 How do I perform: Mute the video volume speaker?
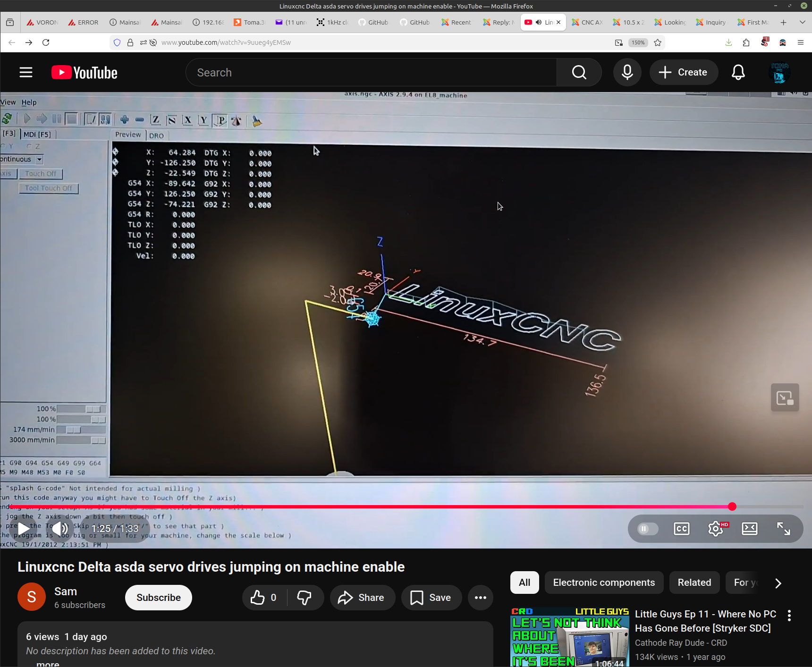[x=60, y=529]
